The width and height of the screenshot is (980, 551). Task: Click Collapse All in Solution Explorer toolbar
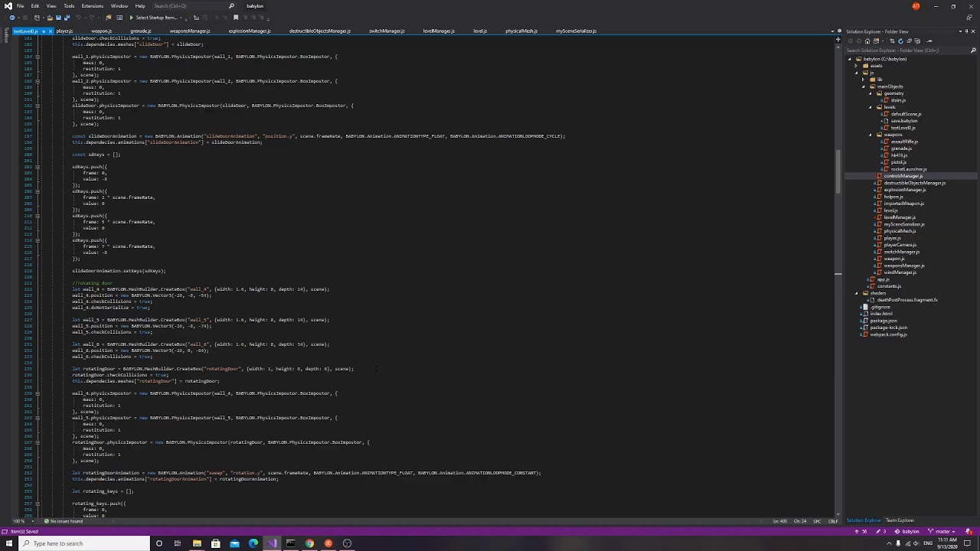click(909, 41)
